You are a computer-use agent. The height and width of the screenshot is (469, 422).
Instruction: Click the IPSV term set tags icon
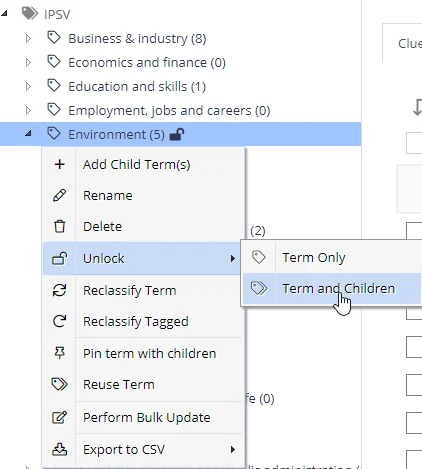pyautogui.click(x=30, y=14)
